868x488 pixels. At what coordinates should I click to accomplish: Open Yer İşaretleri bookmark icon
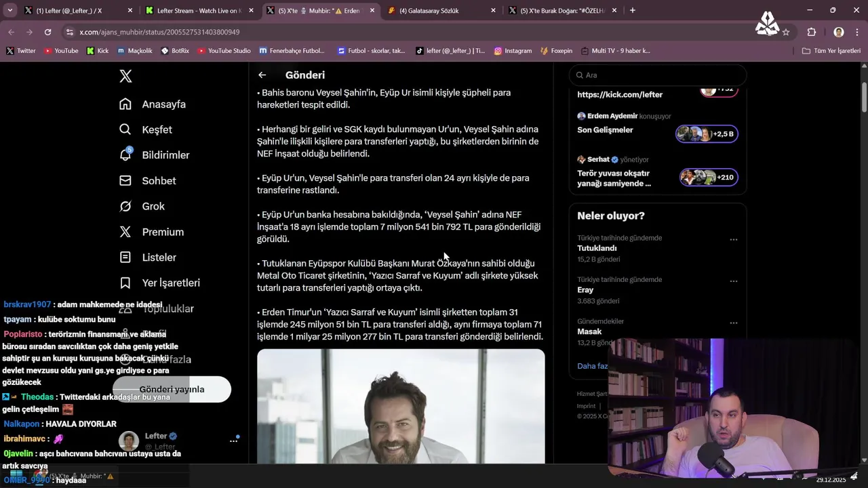[x=125, y=283]
